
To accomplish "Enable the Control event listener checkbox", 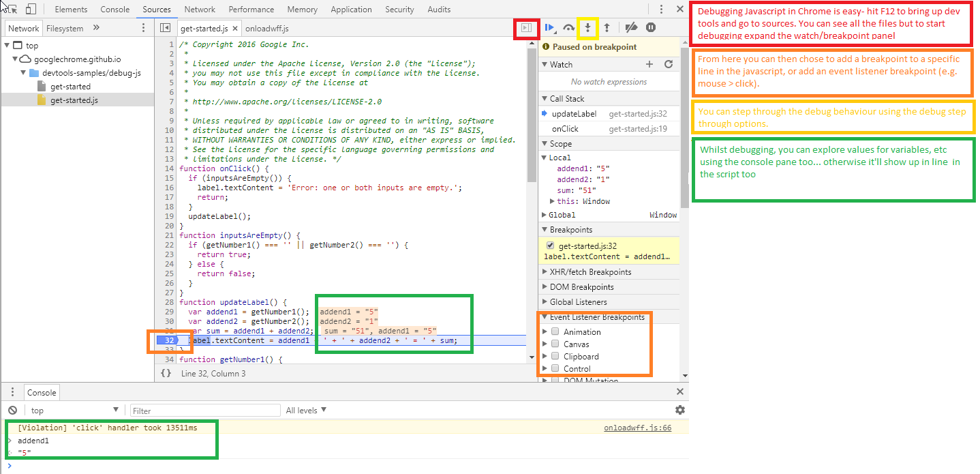I will pos(555,368).
